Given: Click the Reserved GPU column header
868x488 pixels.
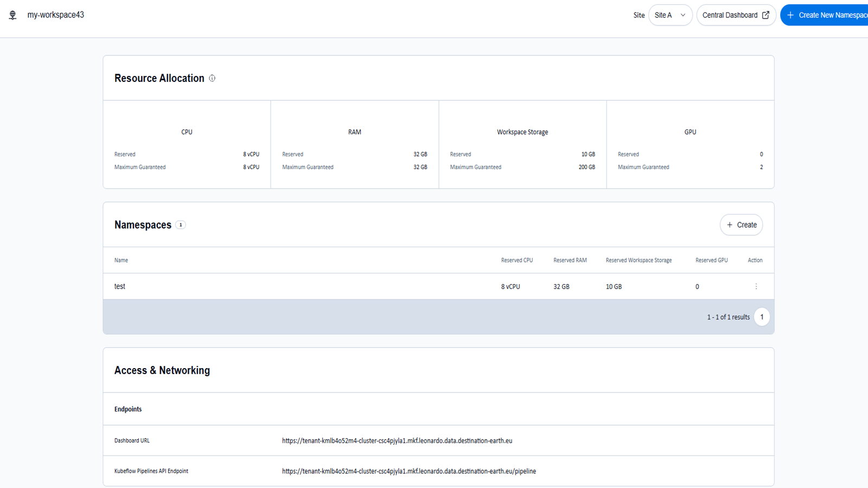Looking at the screenshot, I should tap(712, 260).
